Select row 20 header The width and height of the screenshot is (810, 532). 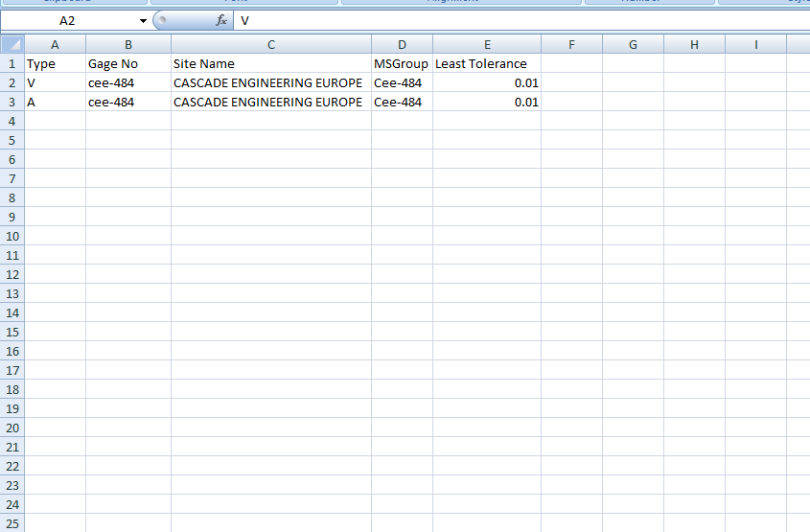(x=12, y=428)
